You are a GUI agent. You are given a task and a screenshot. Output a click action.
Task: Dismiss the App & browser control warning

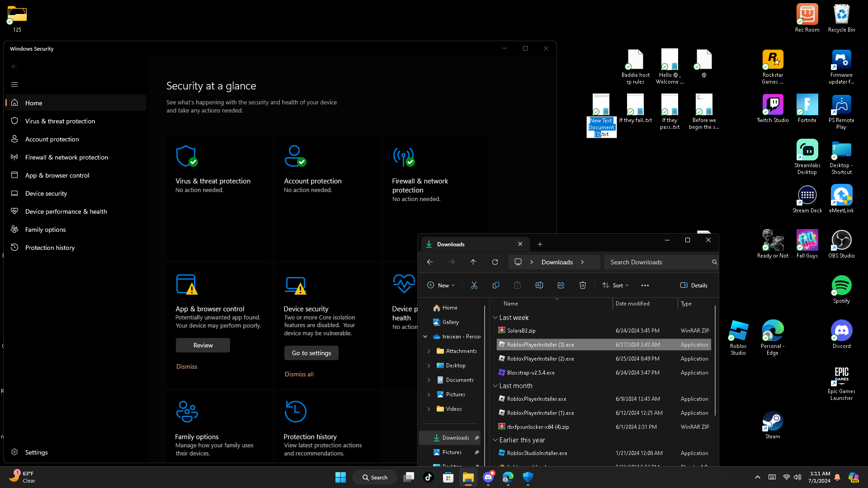tap(187, 366)
